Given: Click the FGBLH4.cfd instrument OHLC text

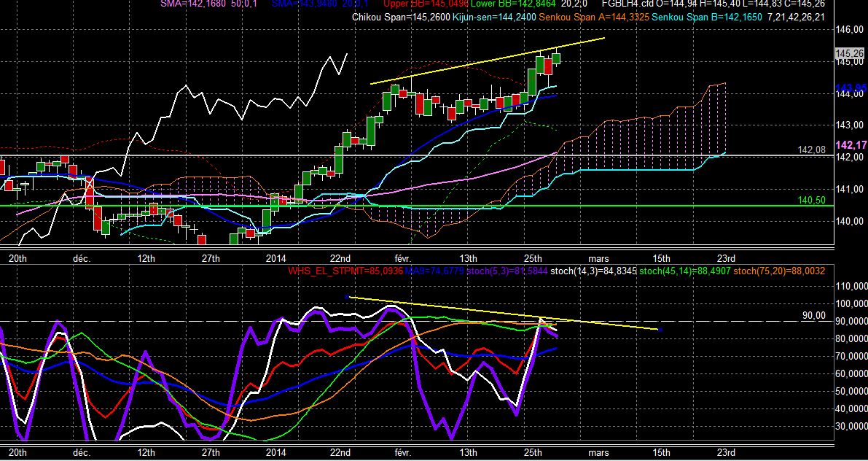Looking at the screenshot, I should coord(713,4).
